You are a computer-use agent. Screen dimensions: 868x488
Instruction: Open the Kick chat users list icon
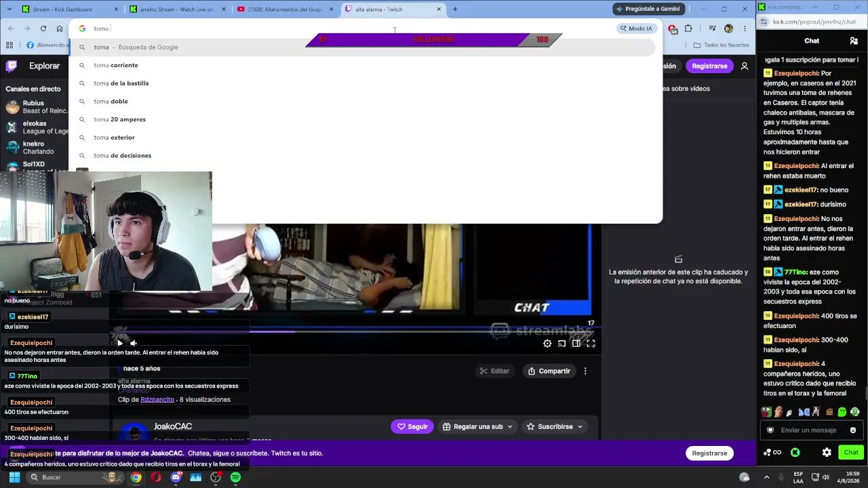click(x=854, y=41)
